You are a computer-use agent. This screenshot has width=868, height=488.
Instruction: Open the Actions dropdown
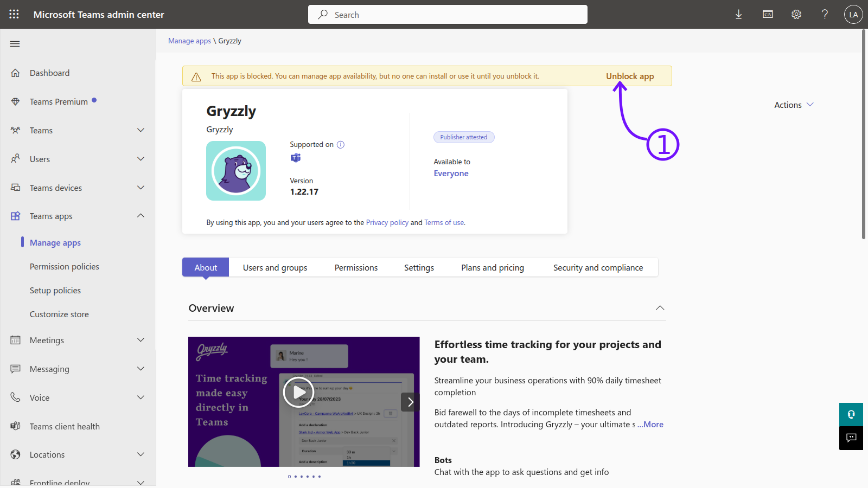pos(794,105)
